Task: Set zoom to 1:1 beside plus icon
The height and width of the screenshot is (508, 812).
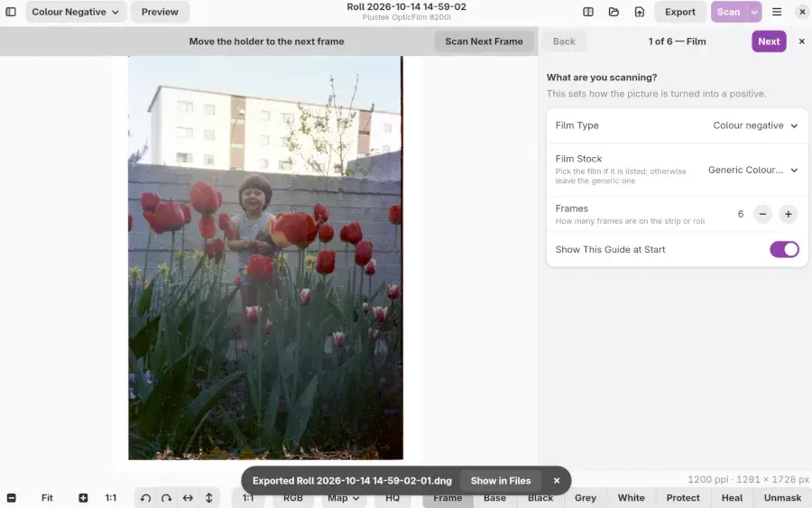Action: pos(111,498)
